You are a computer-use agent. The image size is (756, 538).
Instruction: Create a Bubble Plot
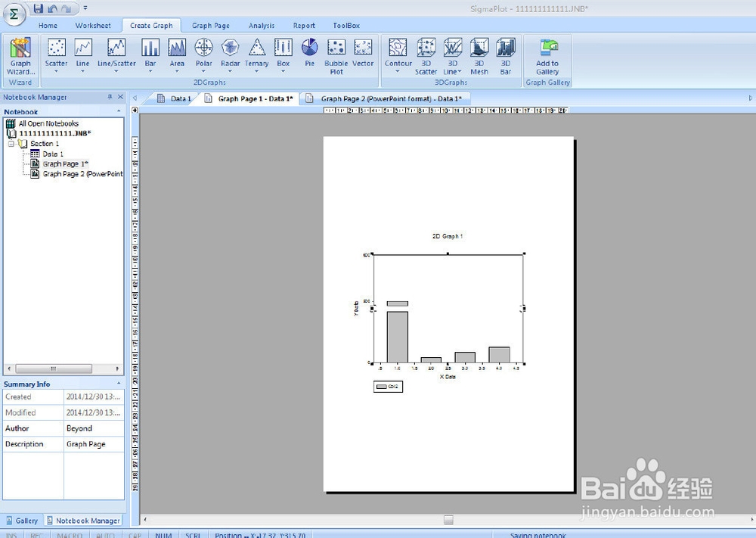pos(336,56)
